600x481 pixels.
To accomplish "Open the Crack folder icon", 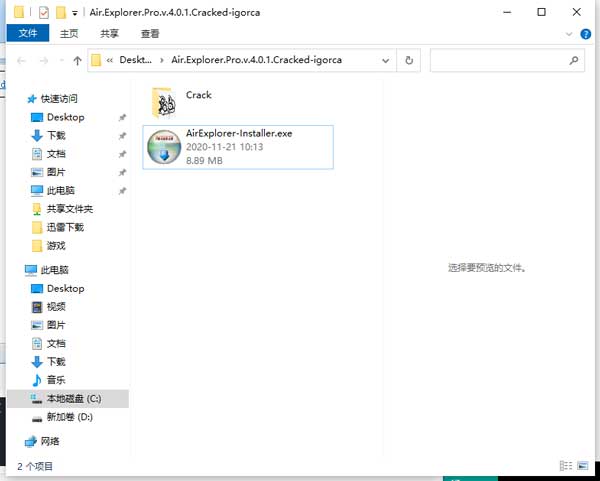I will (x=164, y=103).
